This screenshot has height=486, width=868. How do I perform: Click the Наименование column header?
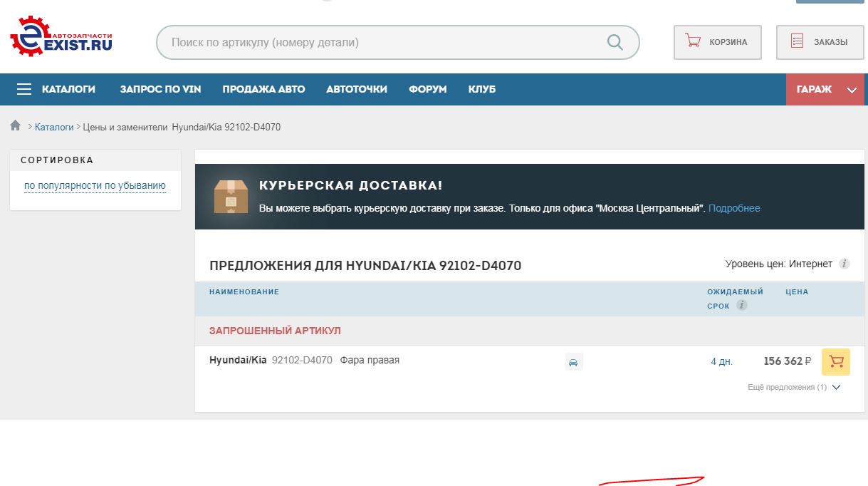(x=244, y=291)
